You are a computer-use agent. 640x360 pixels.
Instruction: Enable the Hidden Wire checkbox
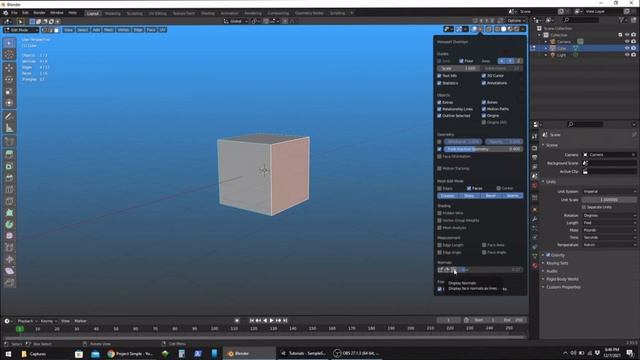[x=440, y=213]
